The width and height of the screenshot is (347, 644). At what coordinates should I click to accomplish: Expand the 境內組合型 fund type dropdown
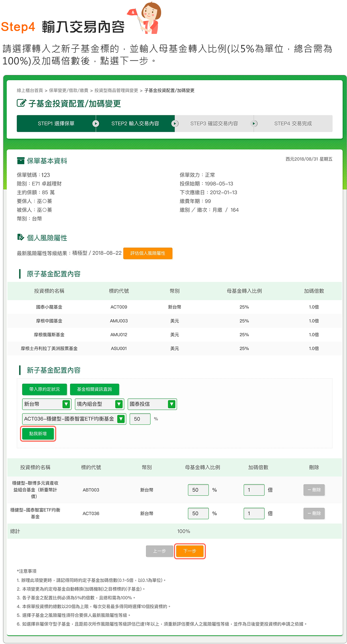click(x=99, y=404)
